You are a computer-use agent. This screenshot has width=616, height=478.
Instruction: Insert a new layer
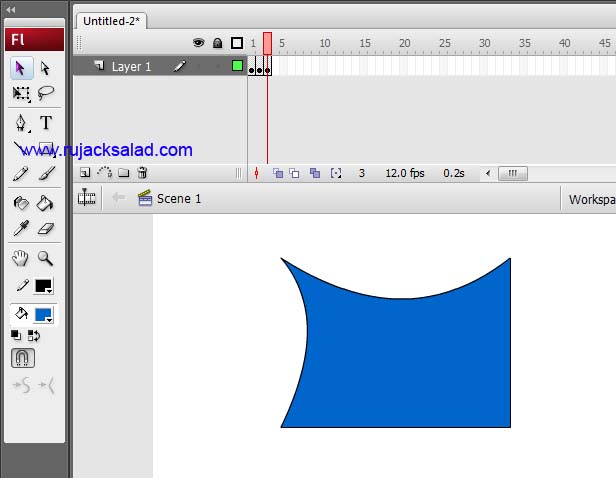pyautogui.click(x=85, y=172)
